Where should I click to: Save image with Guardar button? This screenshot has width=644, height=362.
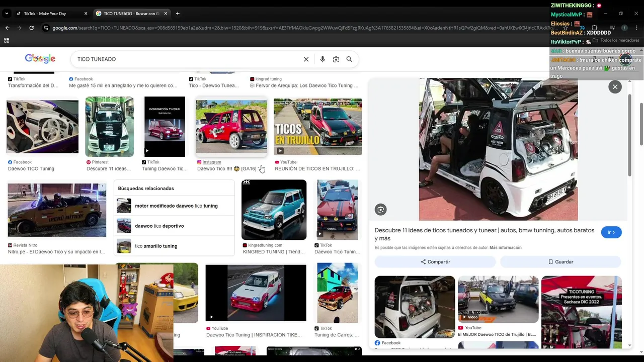[x=560, y=262]
